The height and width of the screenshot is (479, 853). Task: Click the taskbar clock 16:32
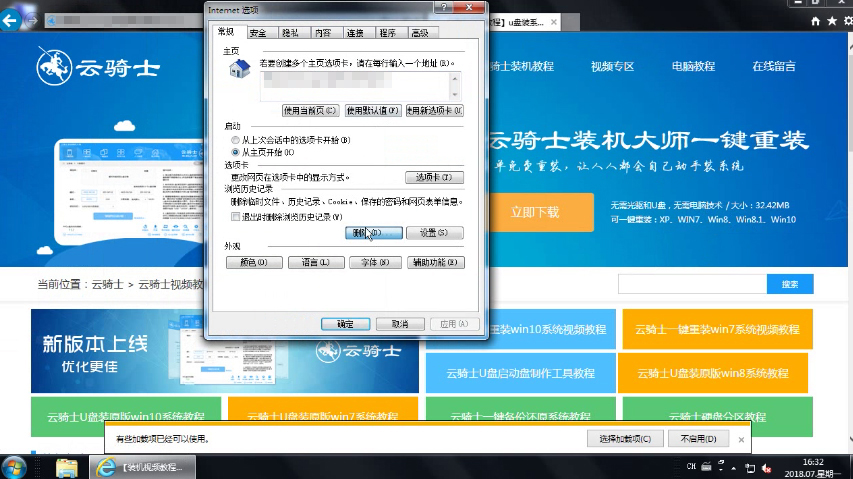click(813, 462)
